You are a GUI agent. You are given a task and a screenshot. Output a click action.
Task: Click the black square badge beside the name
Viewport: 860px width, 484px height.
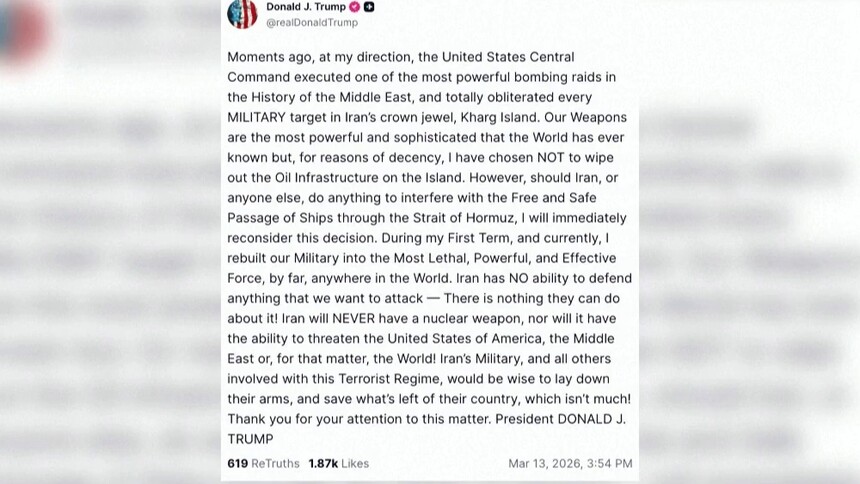[x=369, y=7]
